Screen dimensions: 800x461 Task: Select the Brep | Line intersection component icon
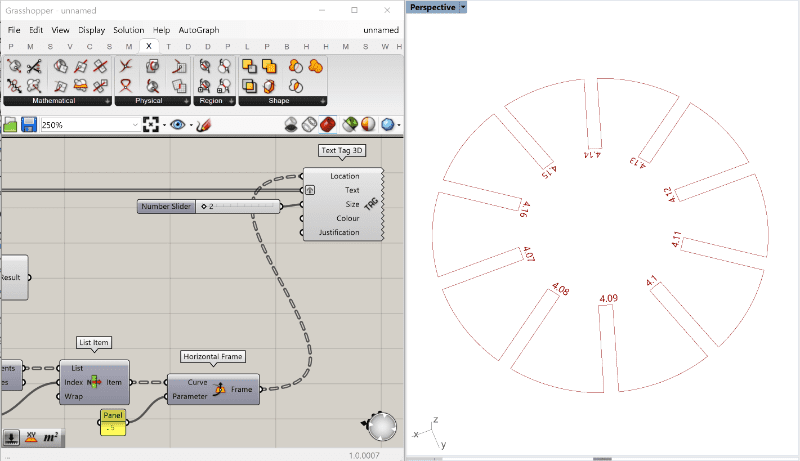pyautogui.click(x=14, y=66)
